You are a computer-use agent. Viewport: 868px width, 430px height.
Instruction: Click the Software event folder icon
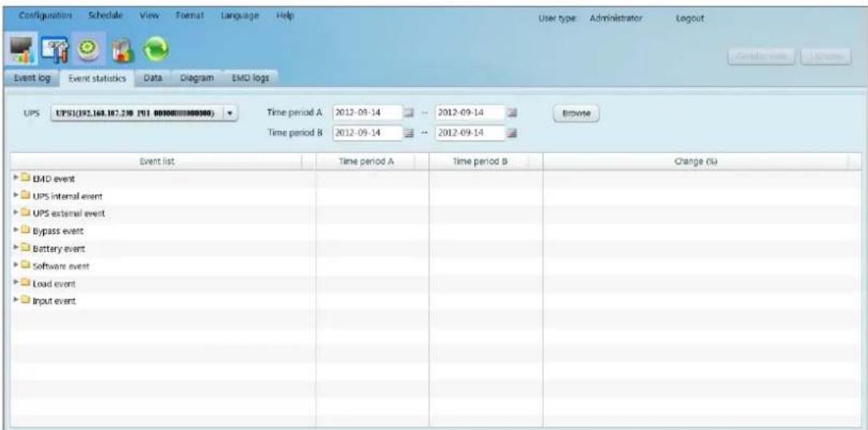pyautogui.click(x=26, y=266)
